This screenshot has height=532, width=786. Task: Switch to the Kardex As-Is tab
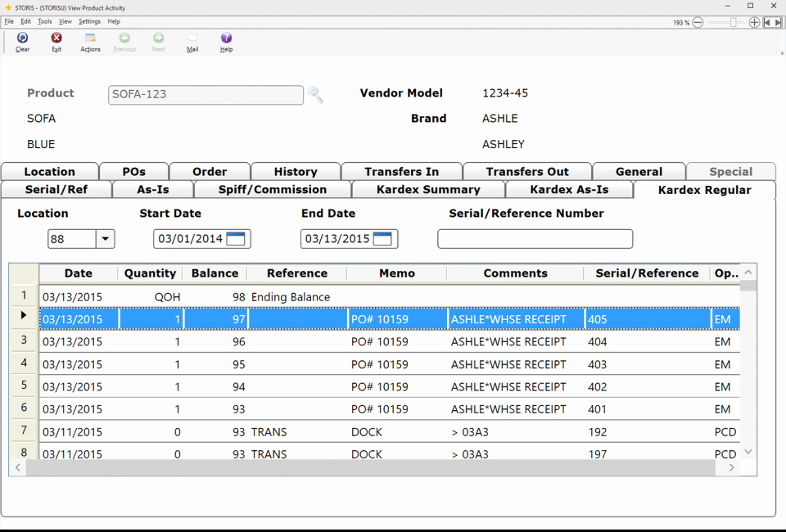click(569, 189)
